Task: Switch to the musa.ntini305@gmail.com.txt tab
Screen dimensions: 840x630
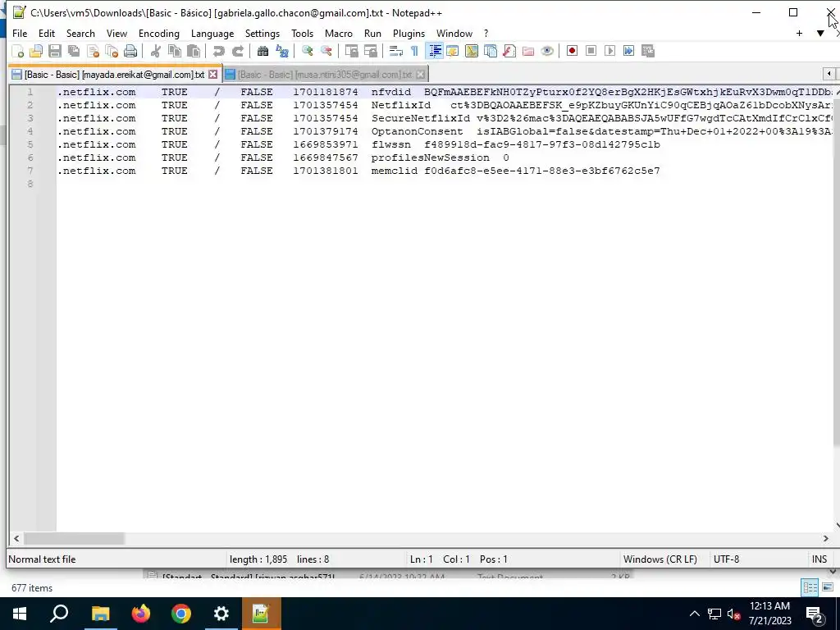Action: pos(325,75)
